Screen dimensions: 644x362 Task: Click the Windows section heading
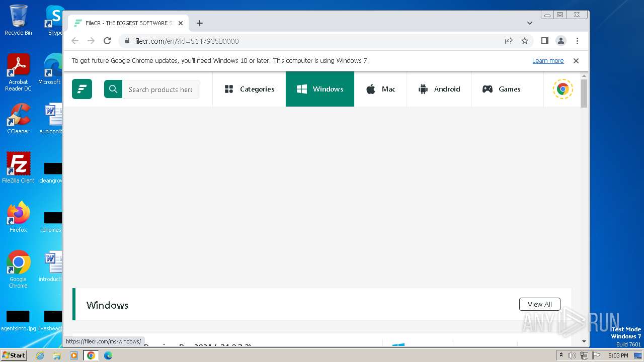[107, 305]
